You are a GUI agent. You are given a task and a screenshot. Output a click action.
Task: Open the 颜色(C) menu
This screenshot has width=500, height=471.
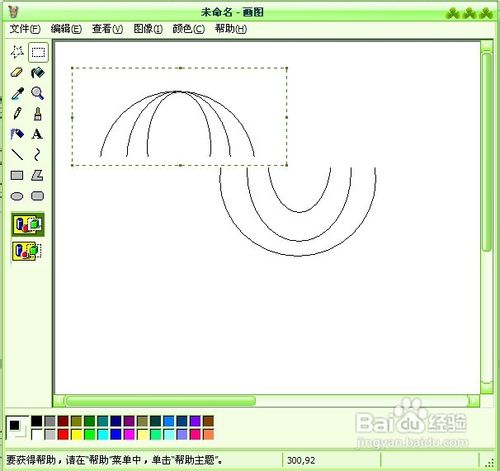189,29
